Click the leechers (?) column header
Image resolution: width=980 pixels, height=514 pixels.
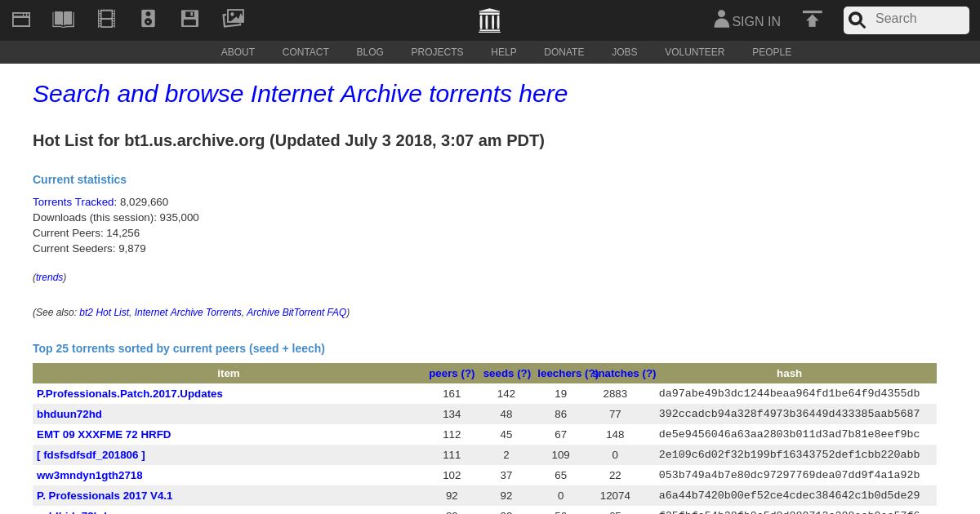pyautogui.click(x=568, y=374)
